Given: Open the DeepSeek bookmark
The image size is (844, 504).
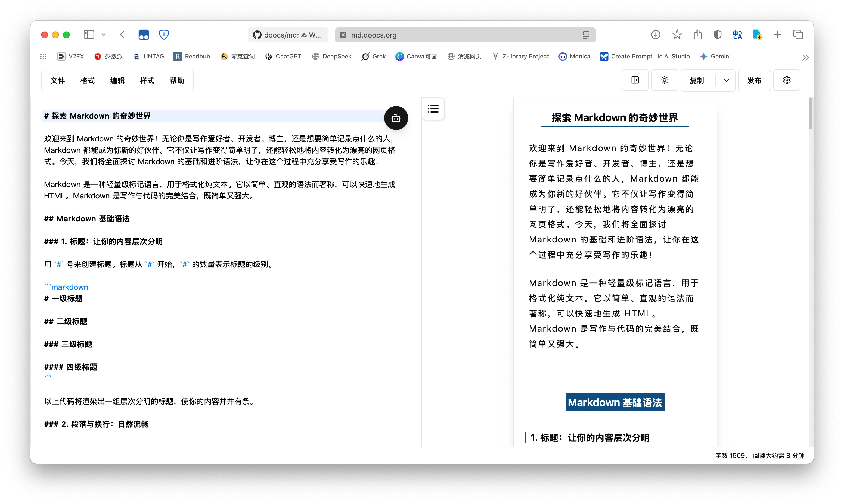Looking at the screenshot, I should (331, 56).
